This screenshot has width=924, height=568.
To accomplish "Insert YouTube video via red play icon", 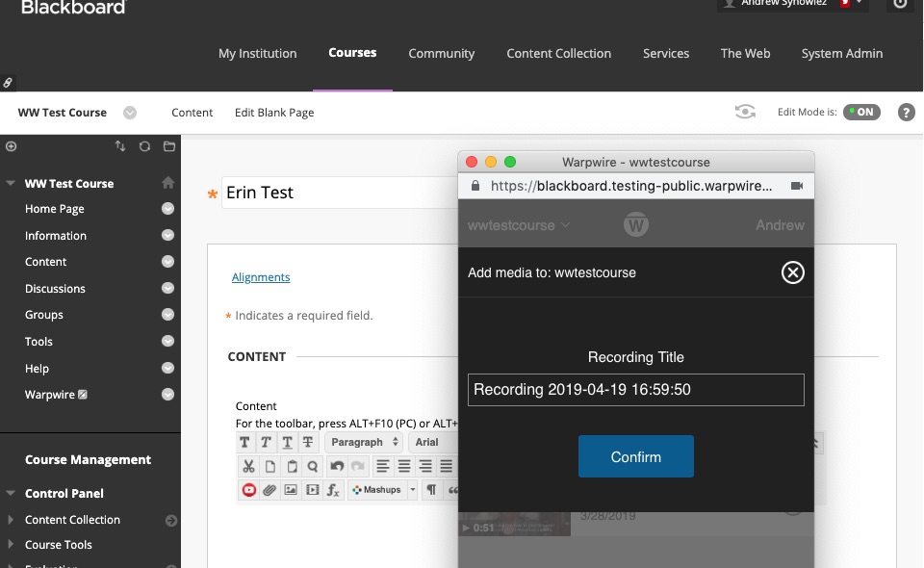I will click(248, 490).
